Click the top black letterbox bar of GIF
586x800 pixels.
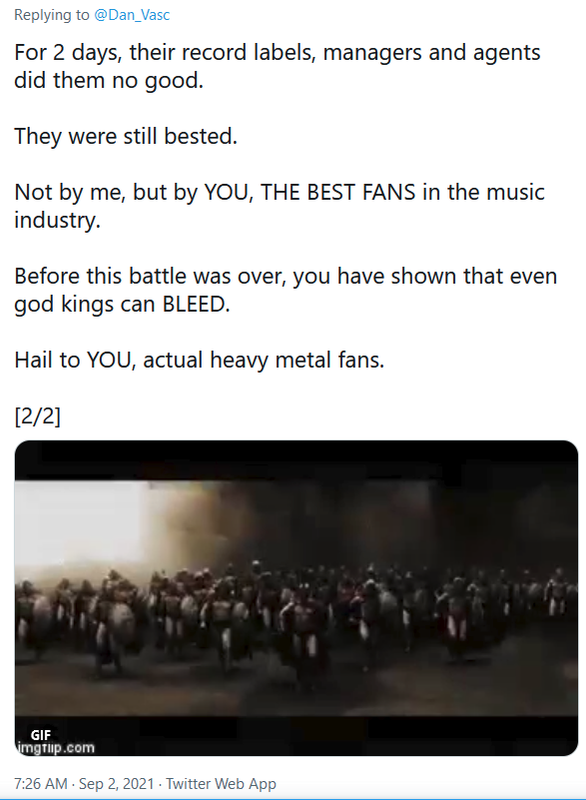[x=296, y=460]
